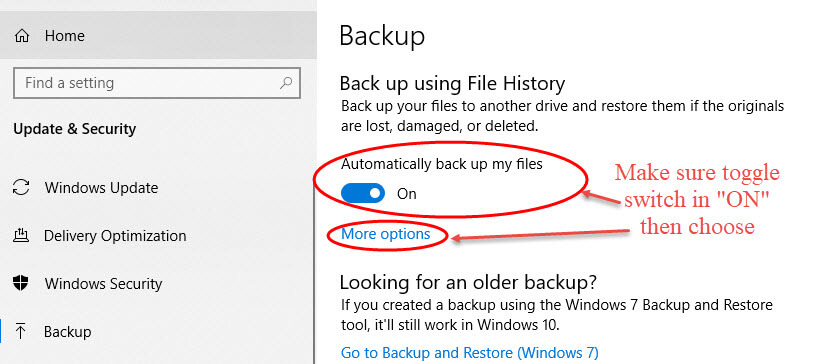Click the Windows Security shield icon
The image size is (814, 364).
click(x=21, y=284)
